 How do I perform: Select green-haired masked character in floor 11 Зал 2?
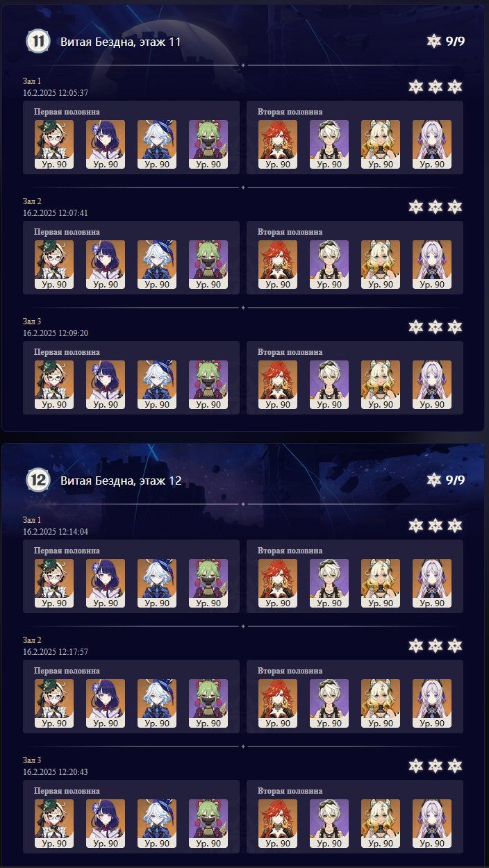pos(208,265)
